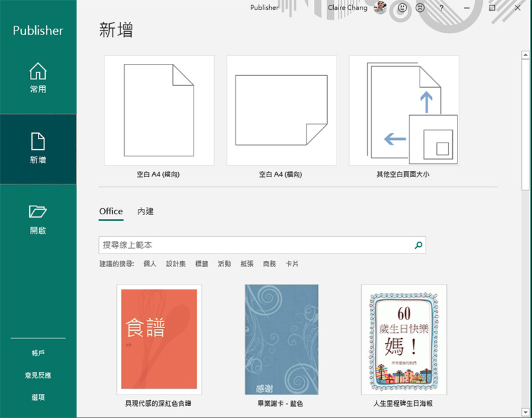Screen dimensions: 532x418
Task: Switch to the 內建 built-in templates tab
Action: click(146, 211)
